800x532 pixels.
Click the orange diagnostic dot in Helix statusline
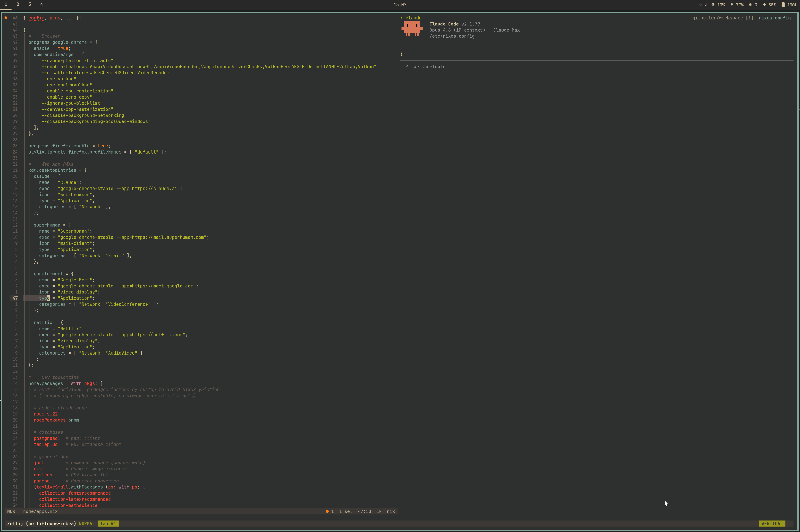[x=328, y=511]
